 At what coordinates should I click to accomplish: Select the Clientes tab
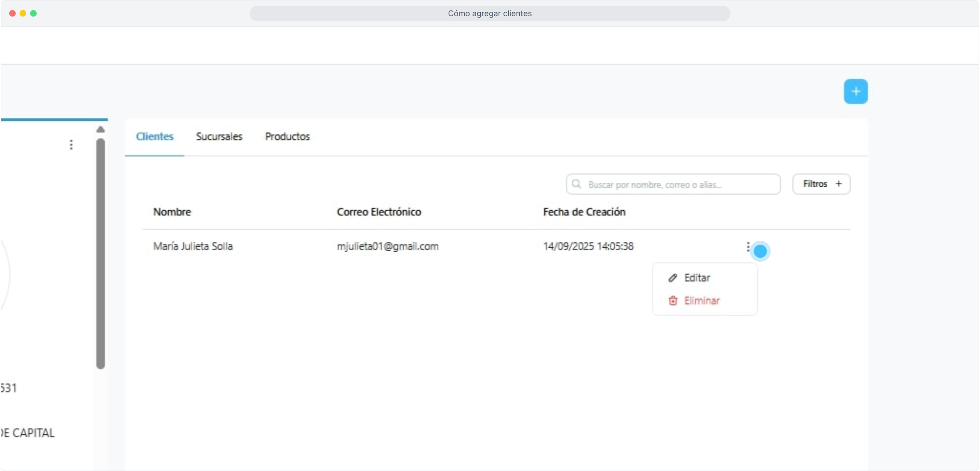(154, 137)
